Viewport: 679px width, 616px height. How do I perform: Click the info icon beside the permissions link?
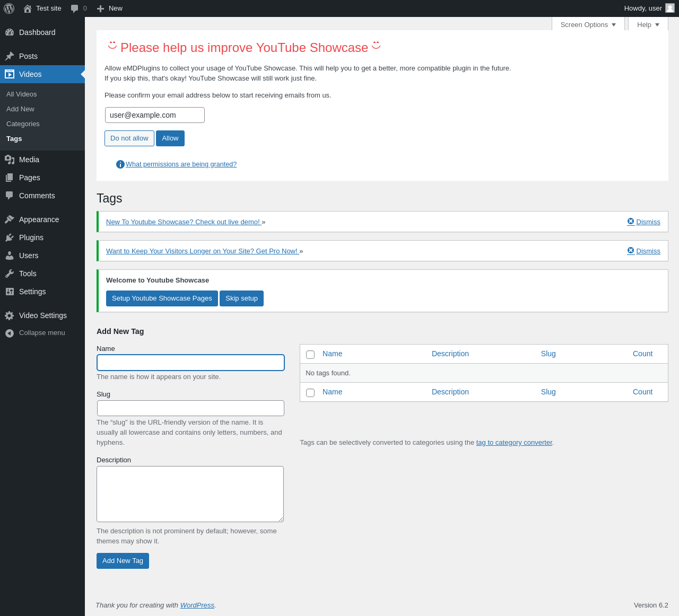coord(120,164)
